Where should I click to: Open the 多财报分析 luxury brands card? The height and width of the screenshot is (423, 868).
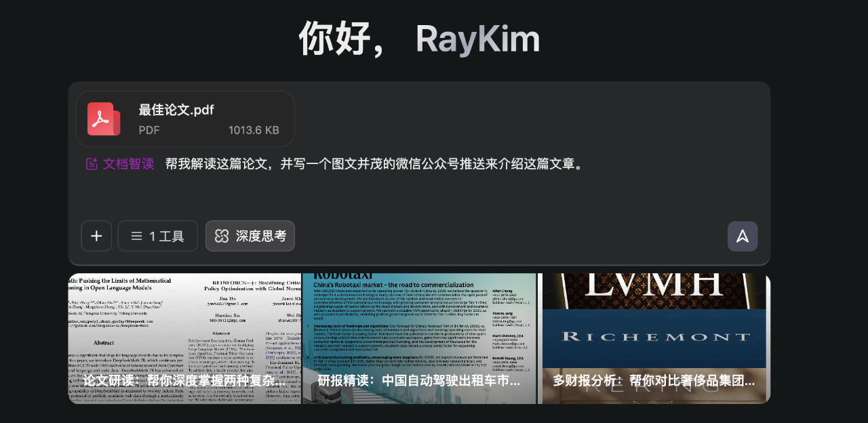point(654,339)
